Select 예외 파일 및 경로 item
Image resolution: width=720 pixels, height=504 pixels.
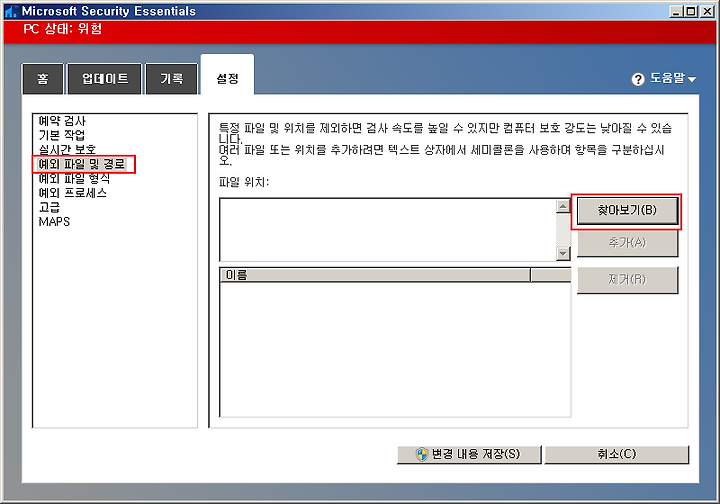82,164
